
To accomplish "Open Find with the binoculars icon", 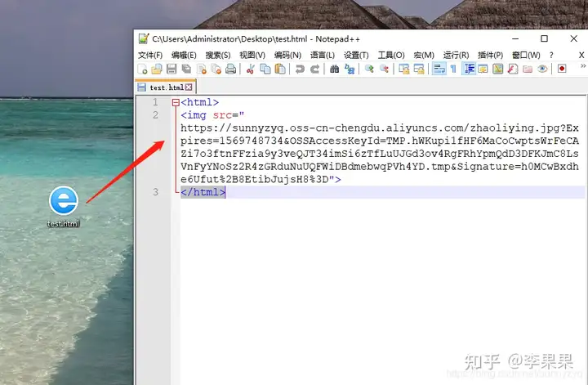I will click(335, 69).
